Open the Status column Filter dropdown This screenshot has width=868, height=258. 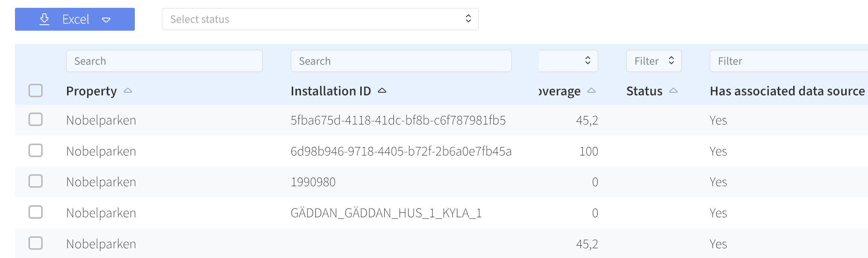click(x=654, y=61)
